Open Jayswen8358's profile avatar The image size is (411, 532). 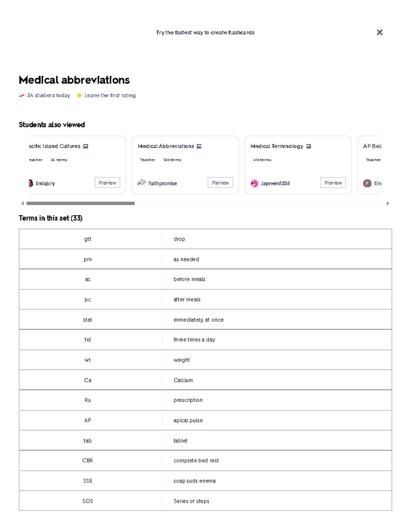click(255, 183)
